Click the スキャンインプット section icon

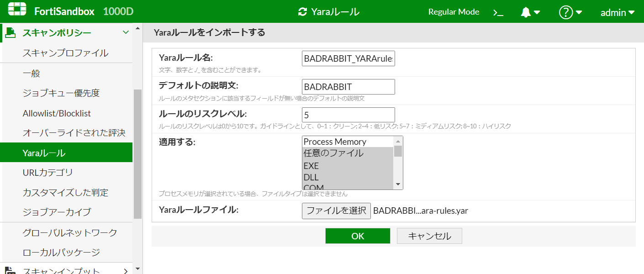click(x=10, y=271)
